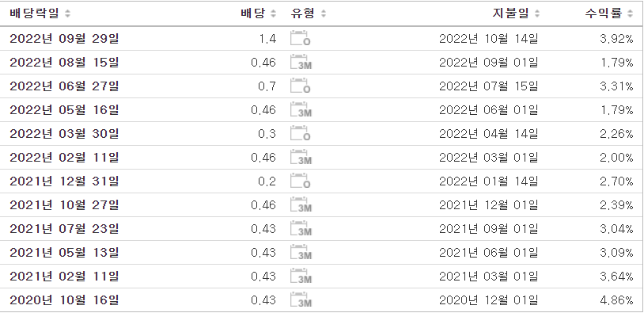Click type icon in 2021년 12월 31일 row
Screen dimensions: 644x313
[x=301, y=181]
